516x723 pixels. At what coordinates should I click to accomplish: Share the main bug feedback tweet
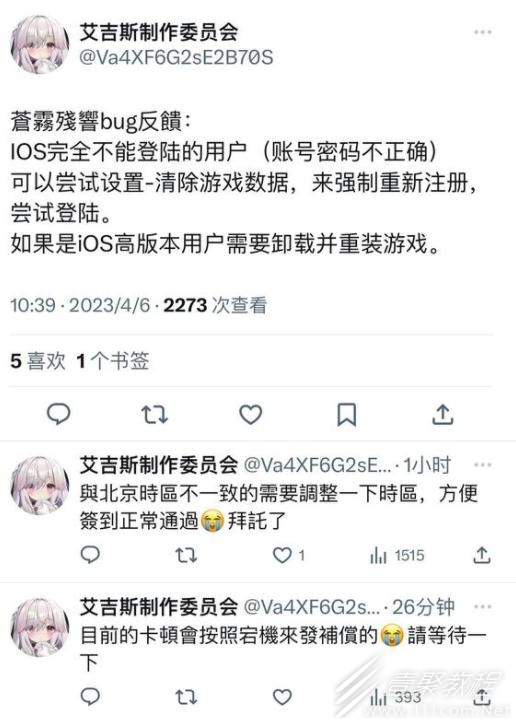point(443,414)
